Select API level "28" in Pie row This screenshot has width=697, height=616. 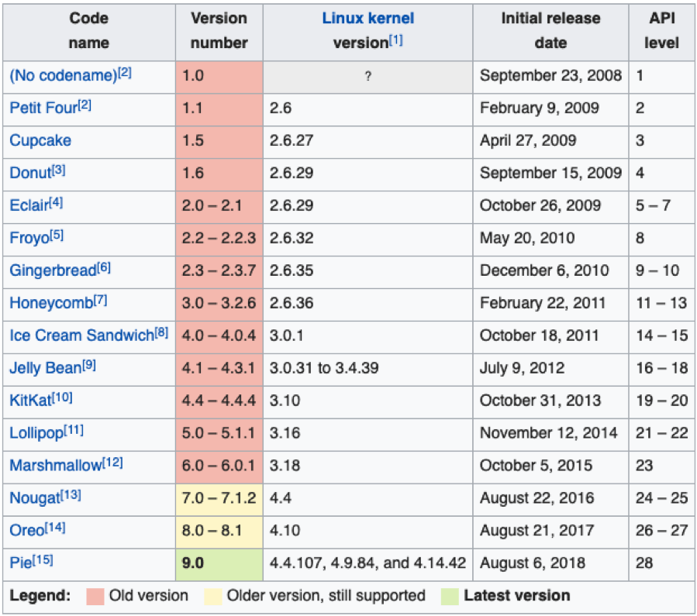point(662,564)
